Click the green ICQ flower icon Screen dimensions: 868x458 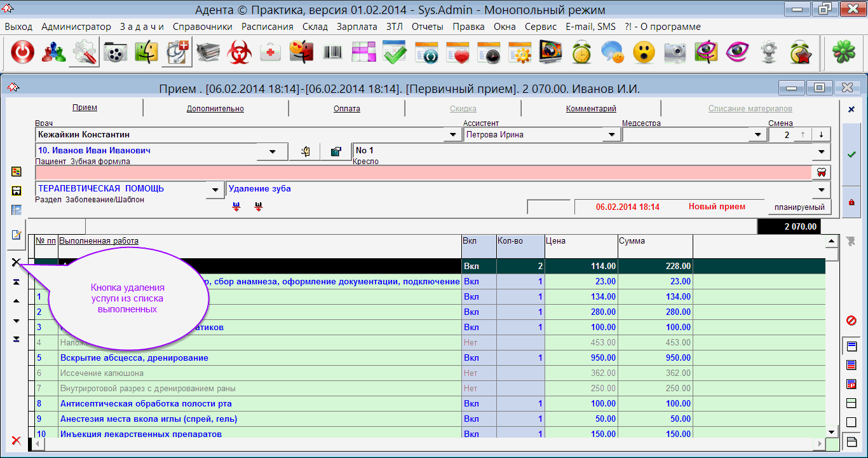[843, 53]
